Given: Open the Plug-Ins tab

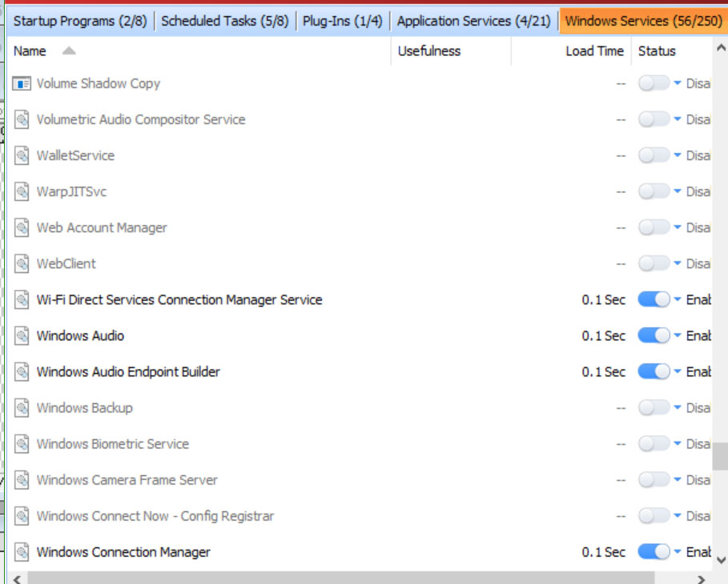Looking at the screenshot, I should coord(343,21).
